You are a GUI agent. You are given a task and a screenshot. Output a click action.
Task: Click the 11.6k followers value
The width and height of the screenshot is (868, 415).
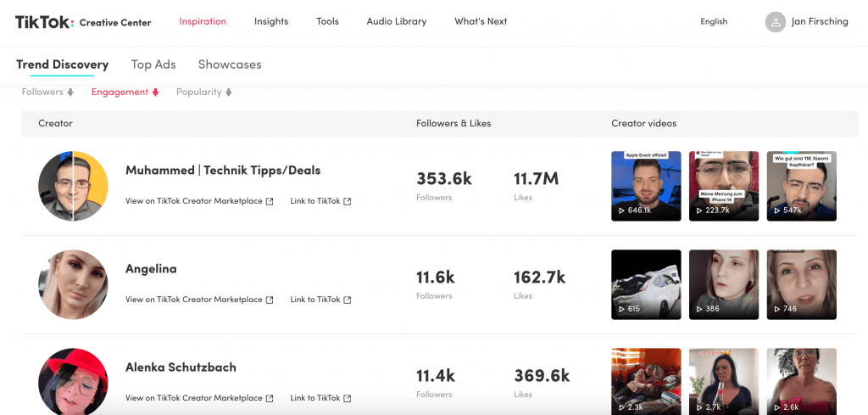pyautogui.click(x=436, y=277)
